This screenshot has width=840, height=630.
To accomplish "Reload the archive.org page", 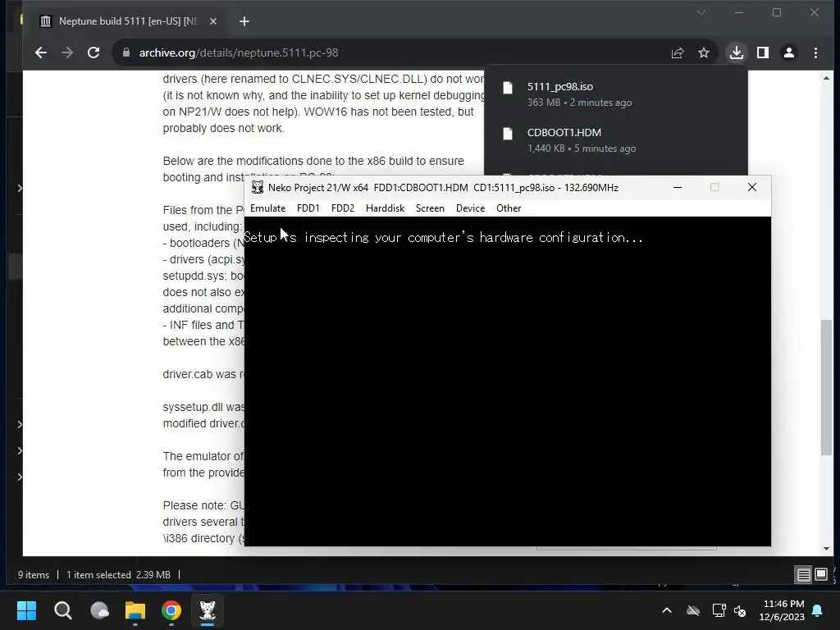I will tap(94, 52).
